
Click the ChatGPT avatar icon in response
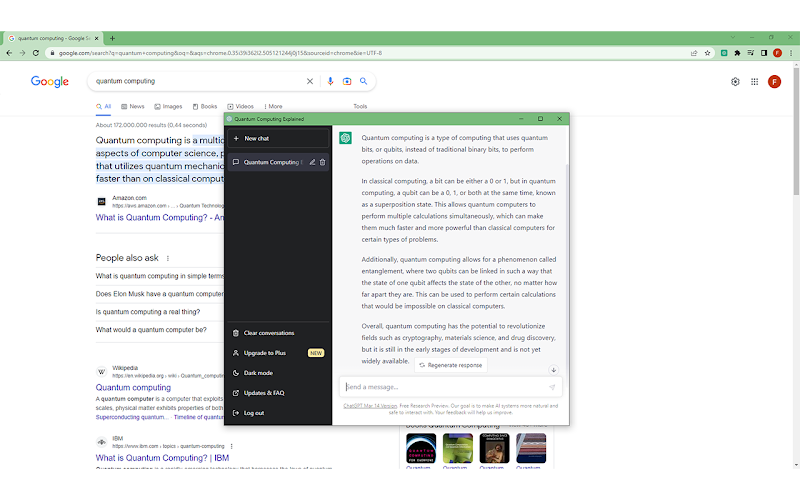tap(345, 138)
